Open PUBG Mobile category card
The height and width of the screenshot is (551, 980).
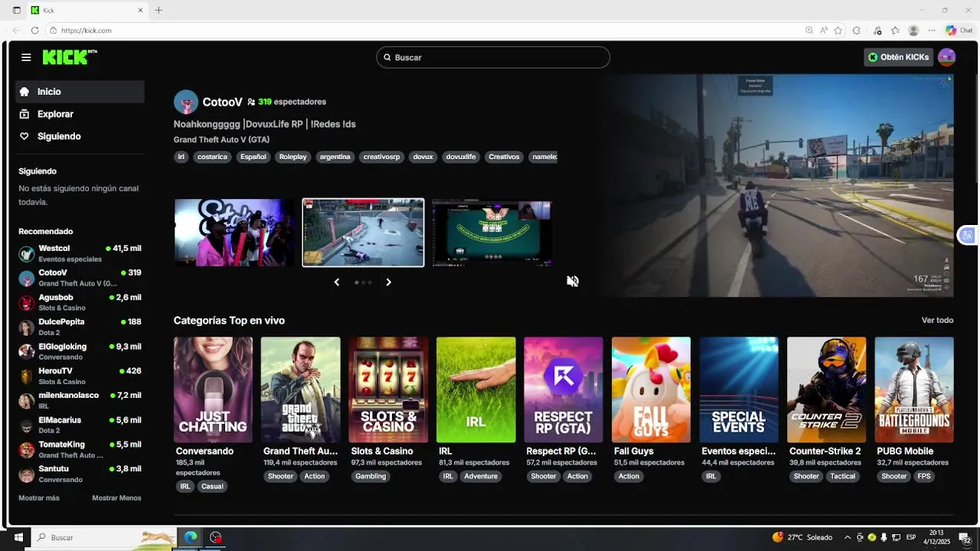point(914,390)
